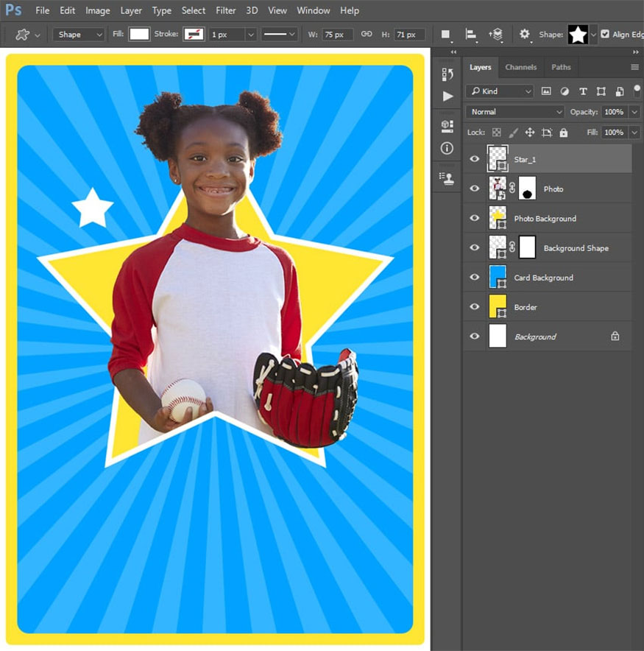Click the lock all padlock icon
The image size is (644, 651).
[x=564, y=133]
